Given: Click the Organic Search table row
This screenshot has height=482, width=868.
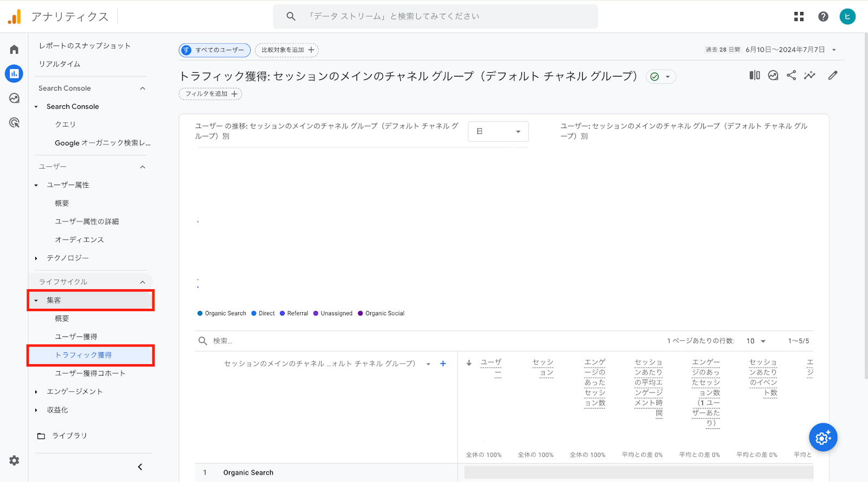Looking at the screenshot, I should click(x=504, y=473).
